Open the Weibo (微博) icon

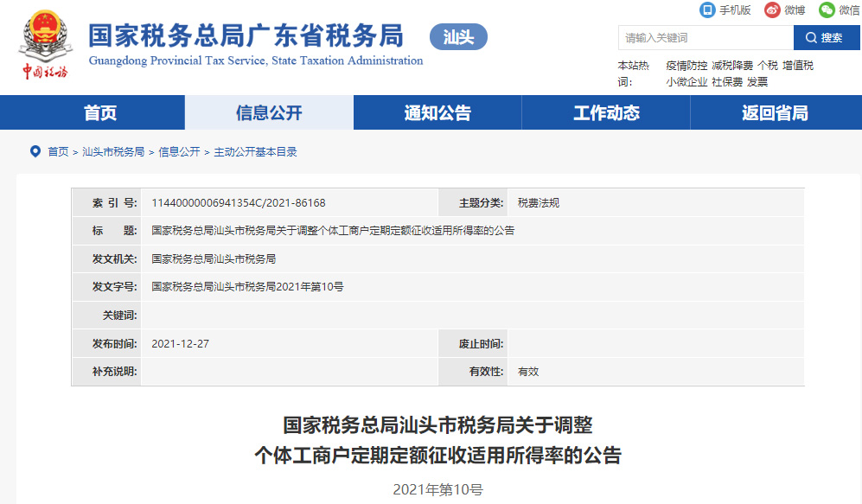(x=772, y=10)
